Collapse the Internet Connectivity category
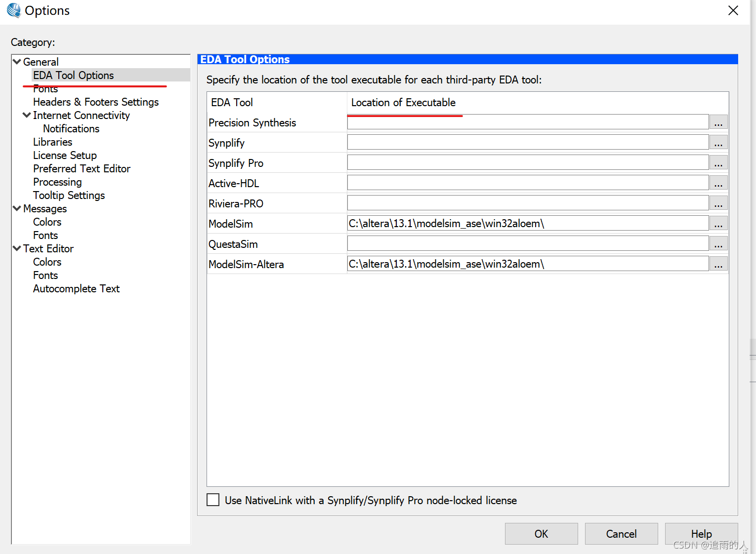This screenshot has height=554, width=756. point(27,115)
